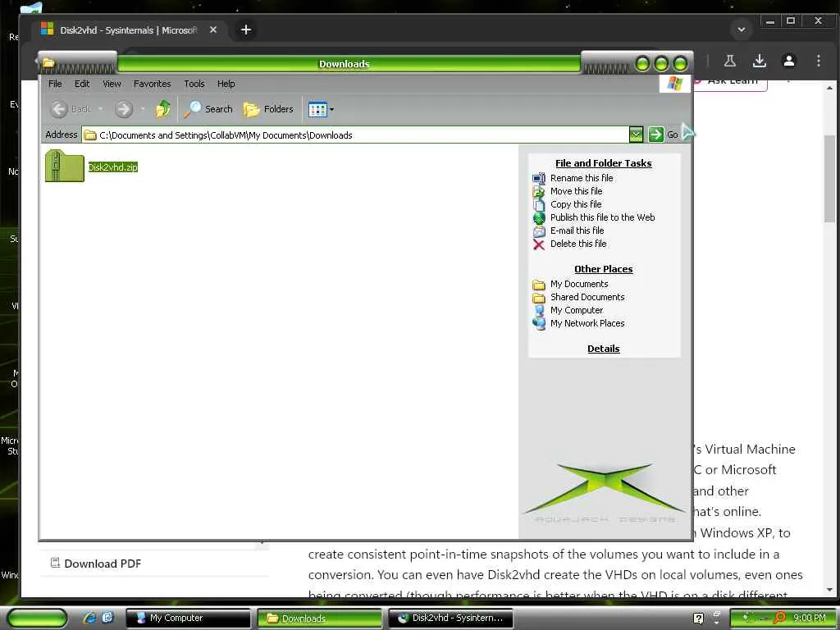The height and width of the screenshot is (630, 840).
Task: Switch to Downloads taskbar button
Action: [x=319, y=619]
